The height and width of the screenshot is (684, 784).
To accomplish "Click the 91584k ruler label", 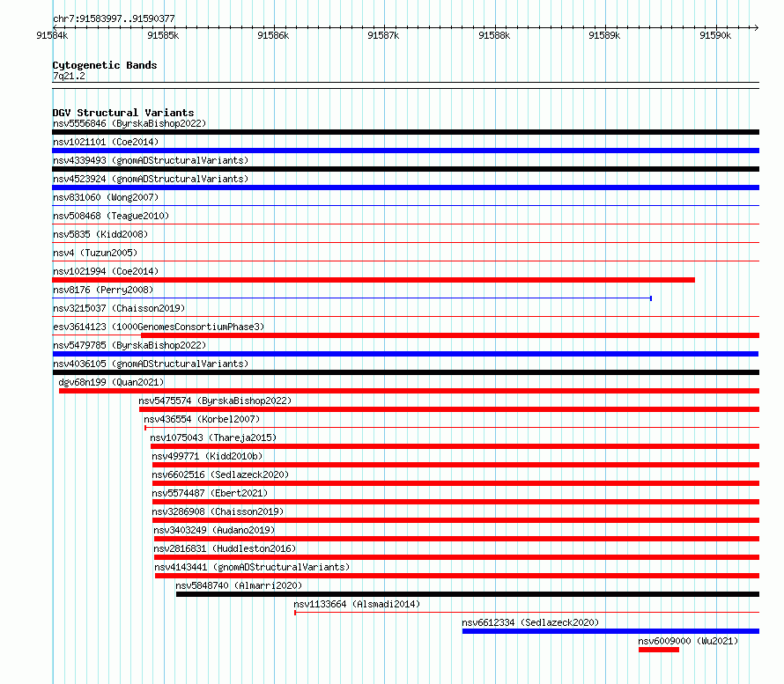I will [x=52, y=35].
